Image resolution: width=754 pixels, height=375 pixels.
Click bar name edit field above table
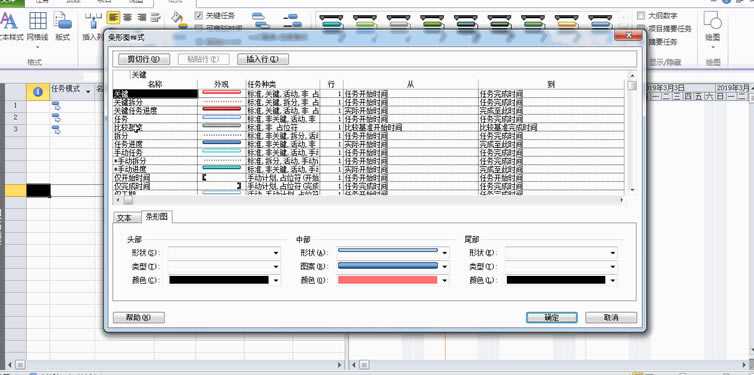[x=377, y=75]
